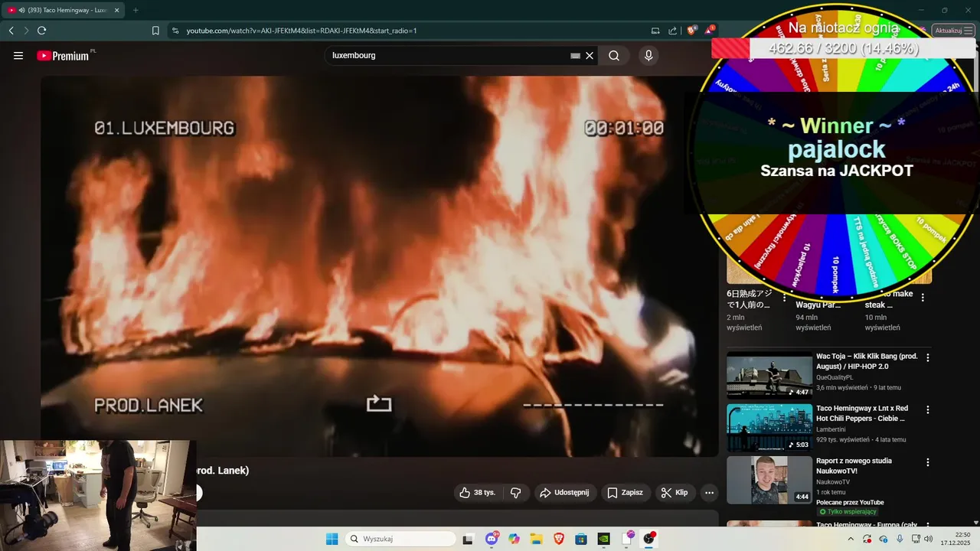Open Windows Start menu
The height and width of the screenshot is (551, 980).
[332, 539]
